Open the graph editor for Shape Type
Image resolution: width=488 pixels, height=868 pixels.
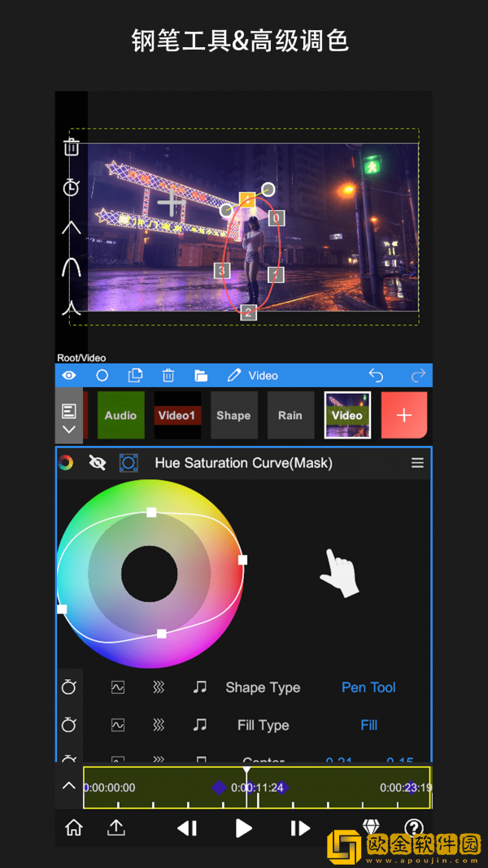tap(118, 687)
